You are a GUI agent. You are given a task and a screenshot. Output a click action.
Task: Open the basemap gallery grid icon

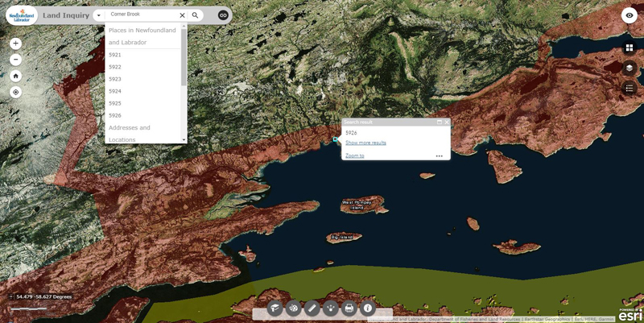630,48
